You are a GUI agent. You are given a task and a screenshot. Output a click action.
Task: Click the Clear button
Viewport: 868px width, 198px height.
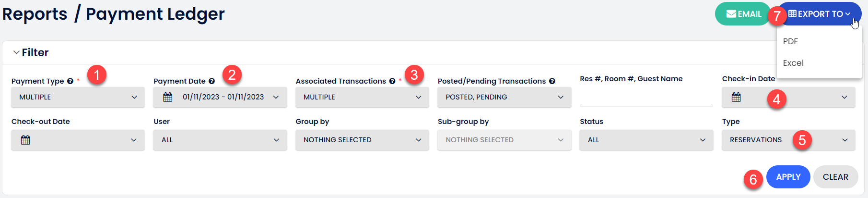point(835,177)
